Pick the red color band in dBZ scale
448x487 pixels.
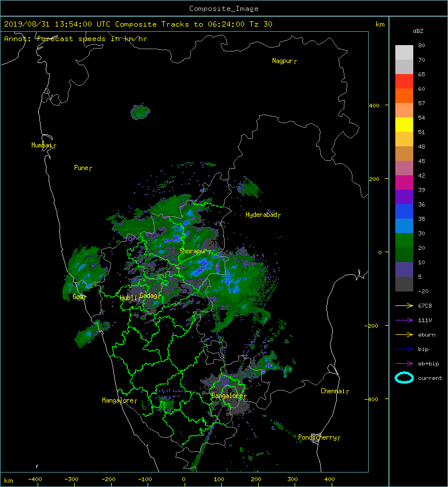(x=404, y=81)
